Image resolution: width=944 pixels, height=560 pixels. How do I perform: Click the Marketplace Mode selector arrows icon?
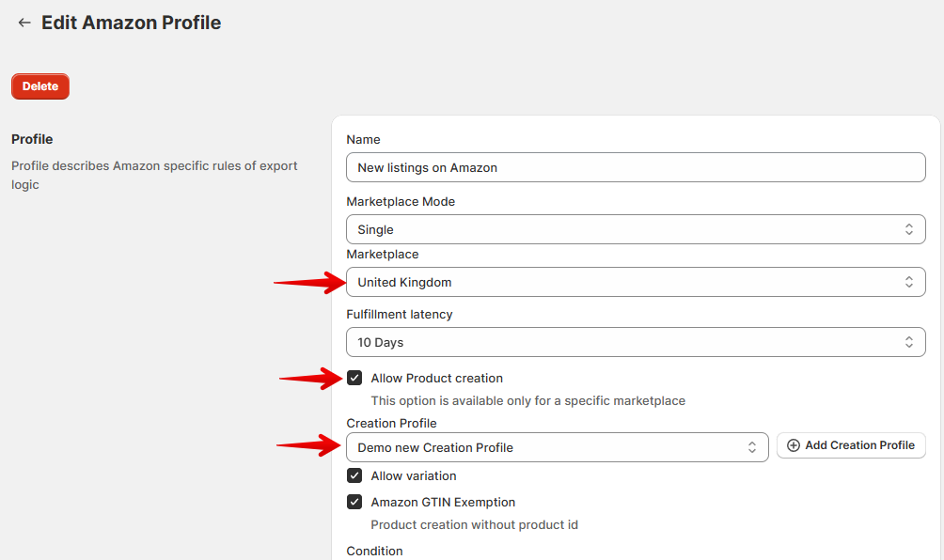[908, 229]
